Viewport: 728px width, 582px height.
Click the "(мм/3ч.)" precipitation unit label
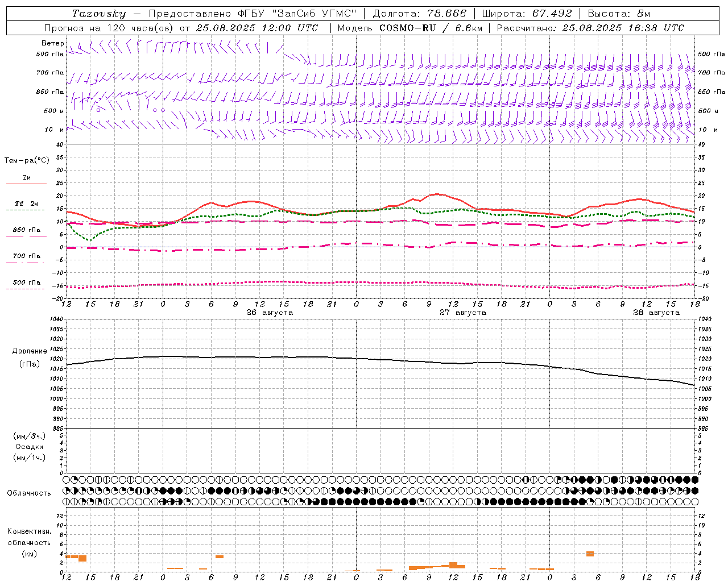pos(30,436)
